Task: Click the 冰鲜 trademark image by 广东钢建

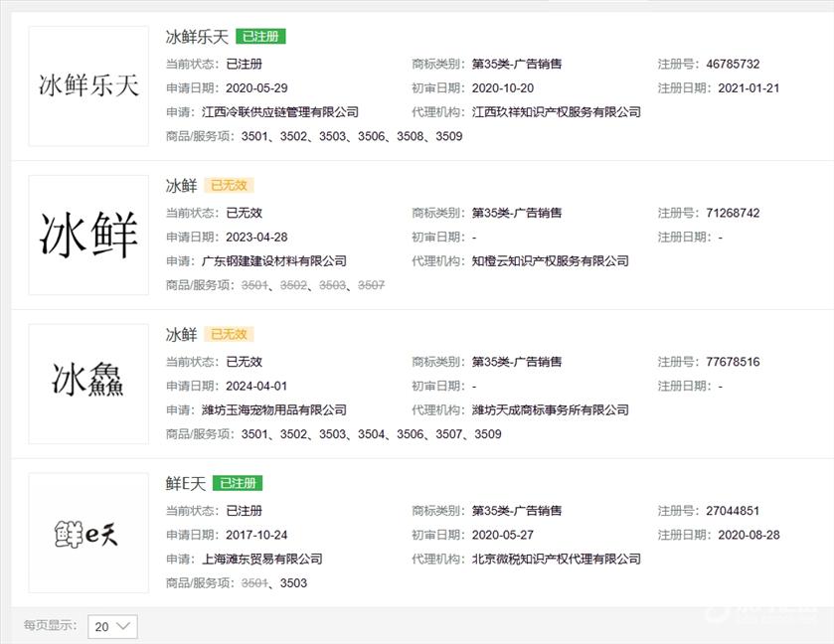Action: pos(88,236)
